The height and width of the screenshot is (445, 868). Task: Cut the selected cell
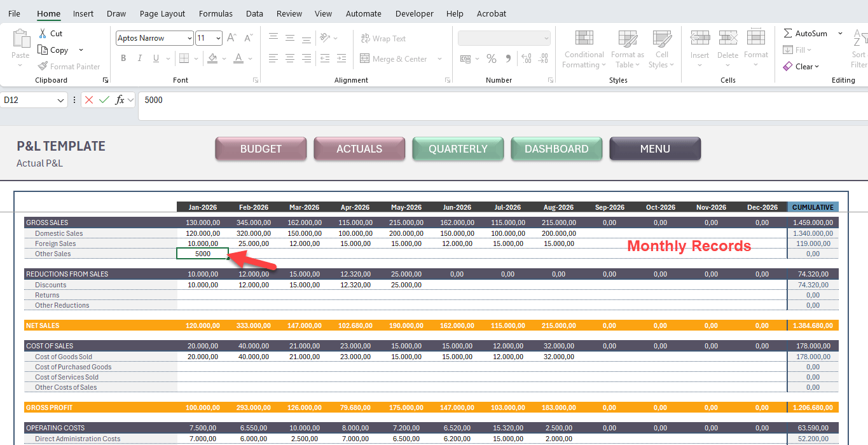coord(51,33)
